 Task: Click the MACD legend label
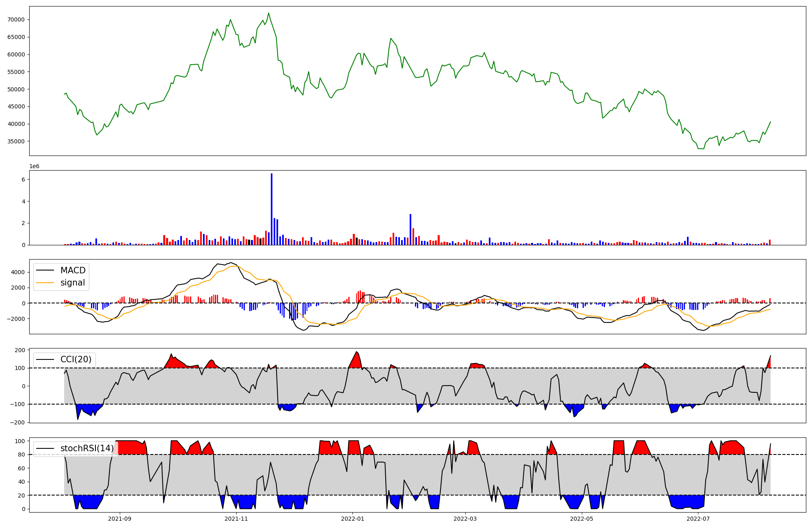(x=73, y=270)
